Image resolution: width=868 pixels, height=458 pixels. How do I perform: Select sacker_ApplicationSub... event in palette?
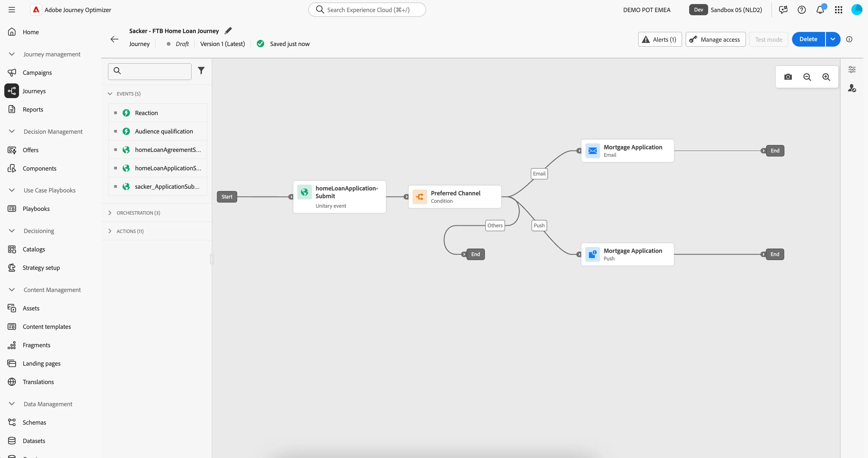(158, 187)
